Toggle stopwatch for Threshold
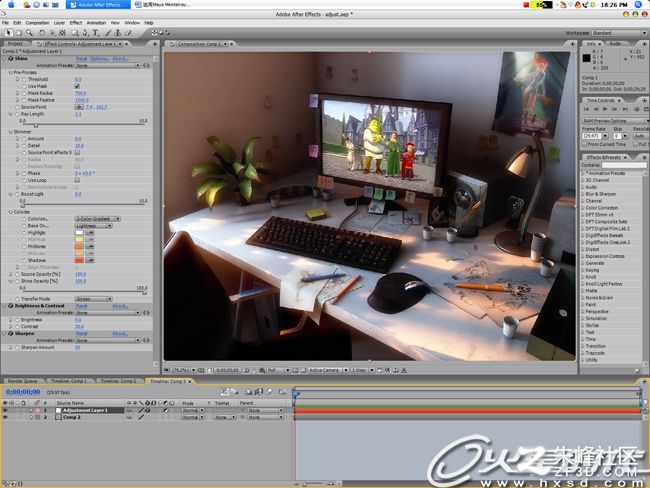The width and height of the screenshot is (650, 488). 24,79
